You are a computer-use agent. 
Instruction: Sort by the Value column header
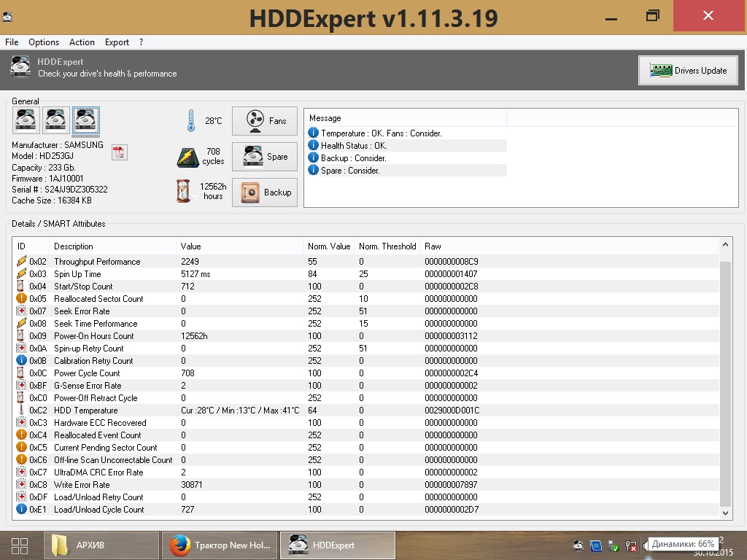coord(239,246)
